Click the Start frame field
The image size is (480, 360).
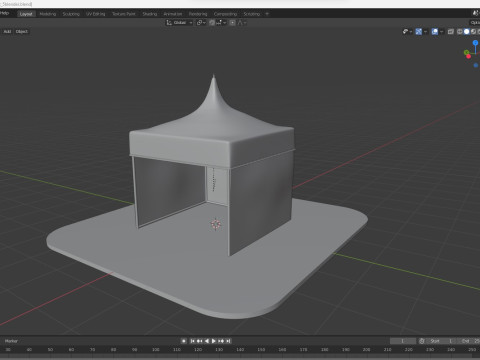(440, 341)
